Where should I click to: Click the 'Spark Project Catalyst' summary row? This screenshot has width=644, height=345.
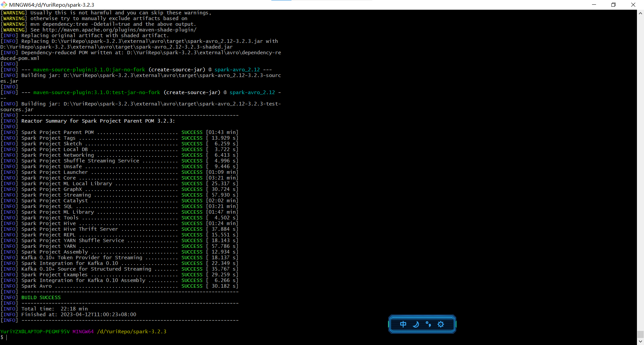tap(119, 201)
